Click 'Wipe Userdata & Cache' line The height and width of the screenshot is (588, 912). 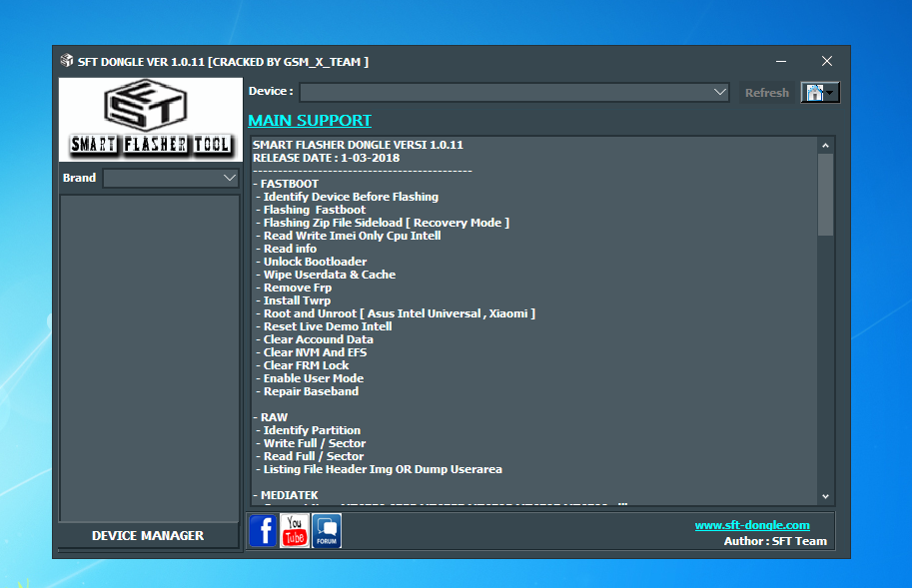(x=325, y=275)
